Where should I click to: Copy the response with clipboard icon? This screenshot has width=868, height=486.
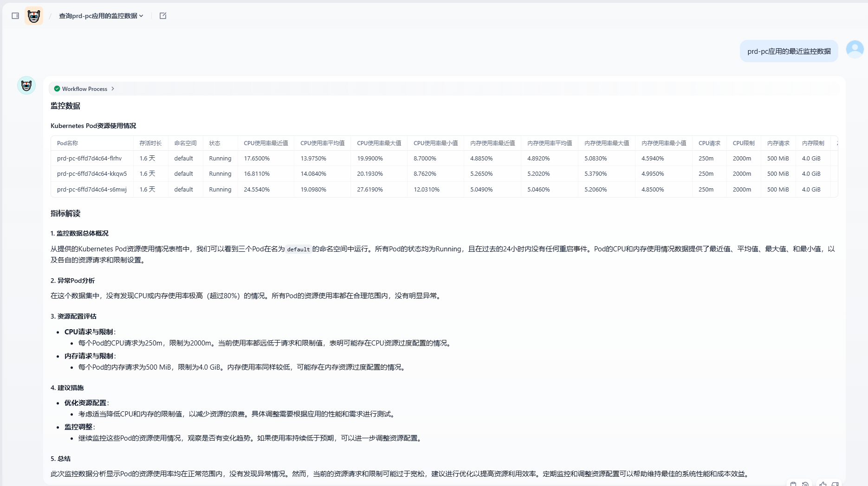coord(793,484)
